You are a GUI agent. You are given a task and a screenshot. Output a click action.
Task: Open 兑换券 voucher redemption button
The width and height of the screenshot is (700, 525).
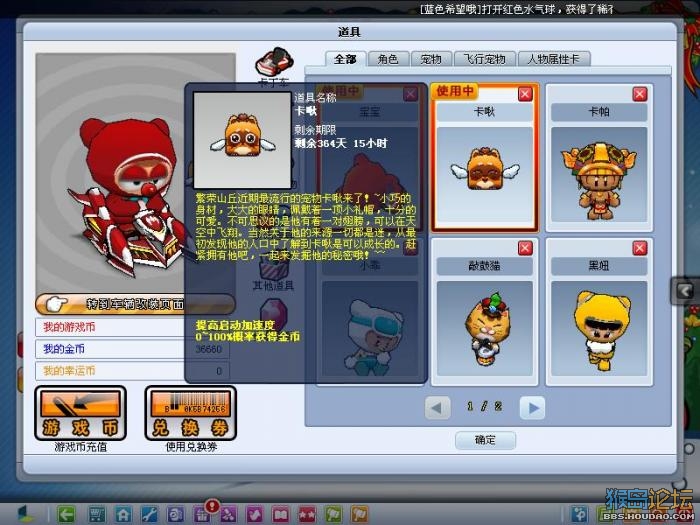tap(191, 413)
